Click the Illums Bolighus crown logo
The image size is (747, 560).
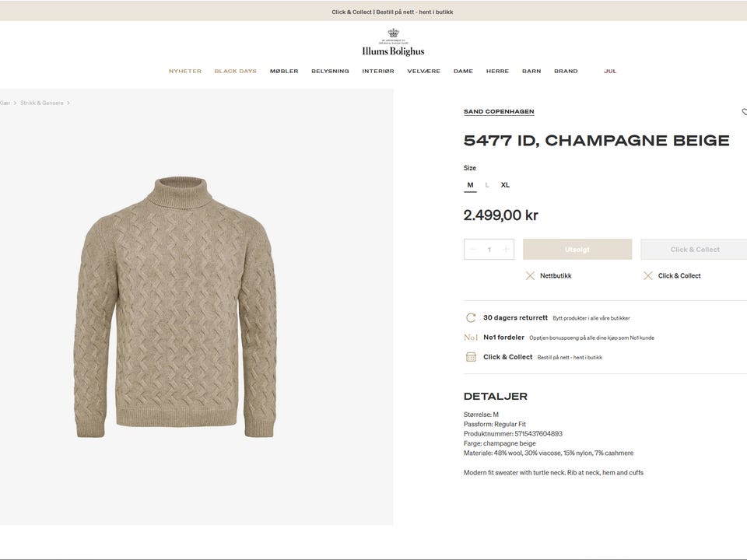(x=393, y=33)
